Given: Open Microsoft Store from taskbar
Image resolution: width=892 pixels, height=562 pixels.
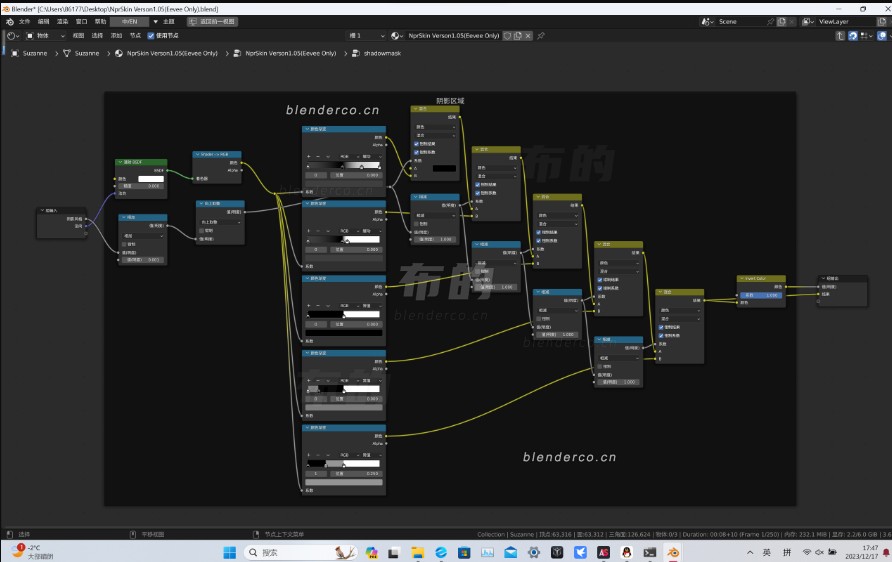Looking at the screenshot, I should point(464,552).
